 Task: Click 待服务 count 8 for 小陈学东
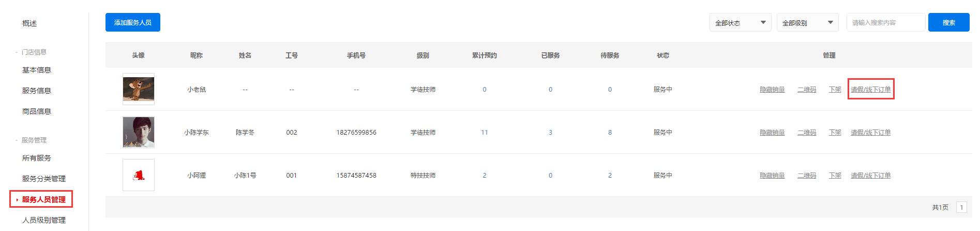[610, 133]
